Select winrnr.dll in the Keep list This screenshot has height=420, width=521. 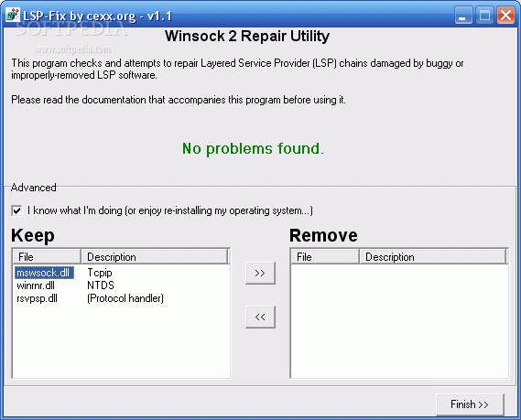[36, 285]
